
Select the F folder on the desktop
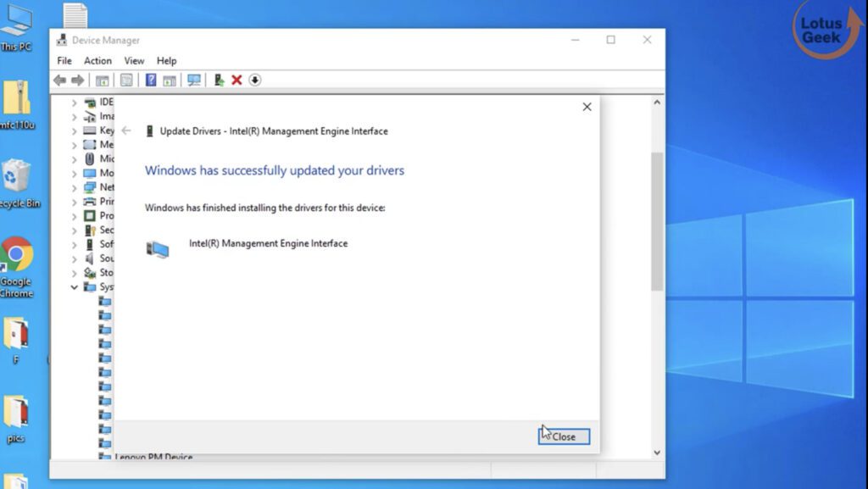[x=16, y=341]
